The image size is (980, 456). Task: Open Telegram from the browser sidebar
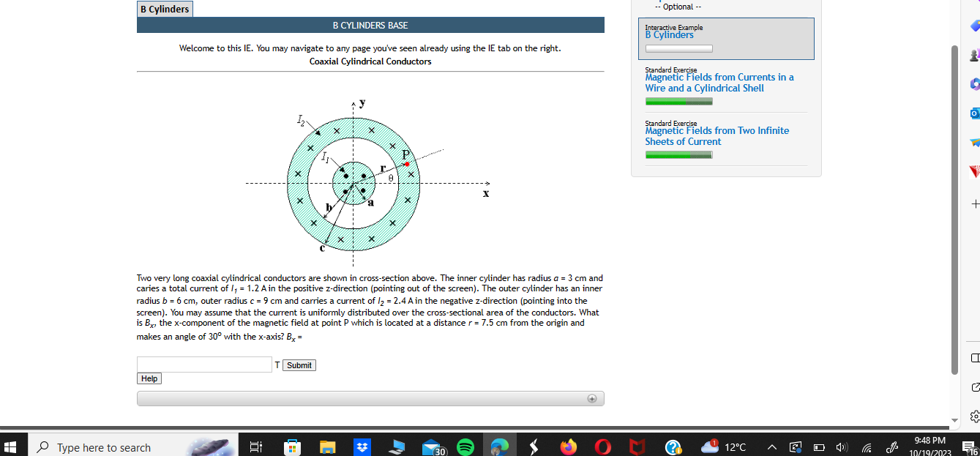(973, 143)
